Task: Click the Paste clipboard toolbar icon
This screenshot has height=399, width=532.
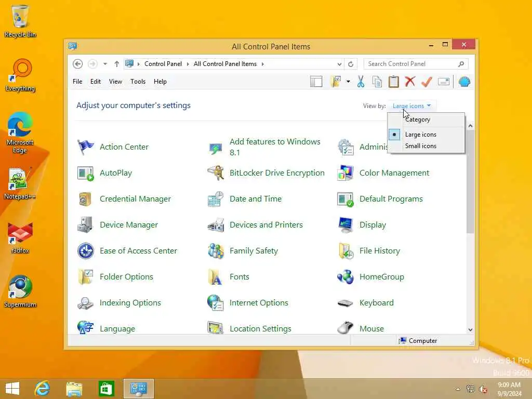Action: [x=394, y=82]
